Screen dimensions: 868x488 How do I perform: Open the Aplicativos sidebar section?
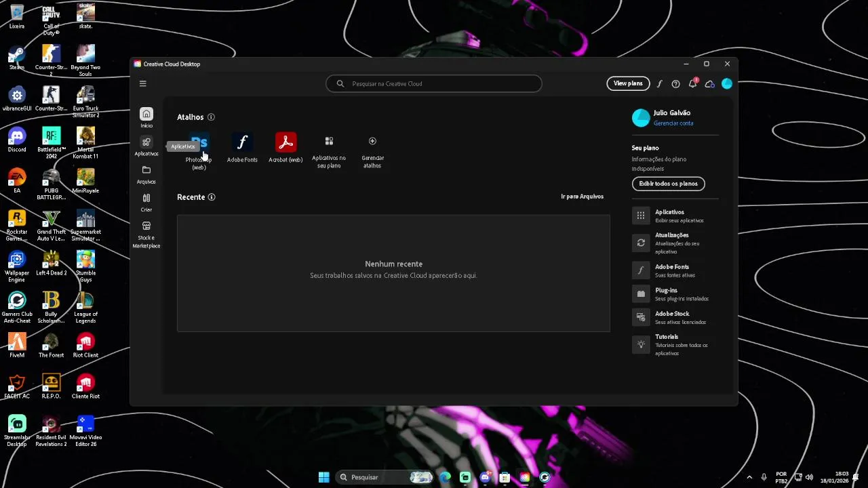pos(146,146)
